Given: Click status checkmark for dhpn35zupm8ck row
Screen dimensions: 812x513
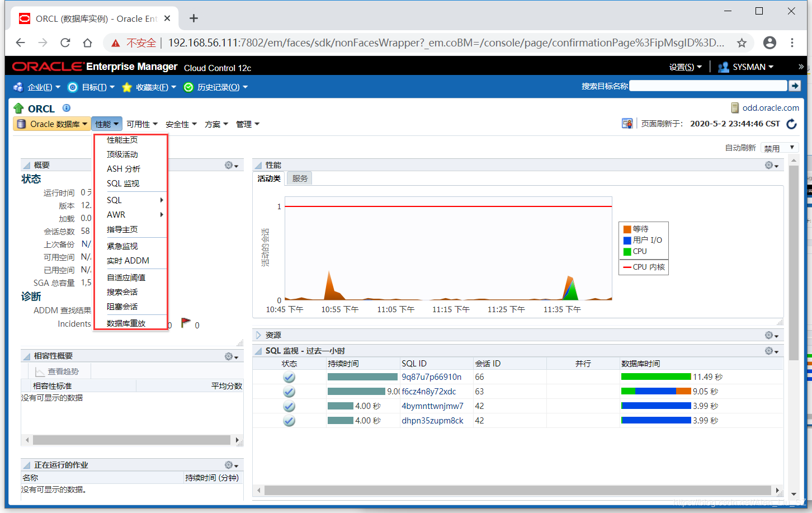Looking at the screenshot, I should (289, 421).
